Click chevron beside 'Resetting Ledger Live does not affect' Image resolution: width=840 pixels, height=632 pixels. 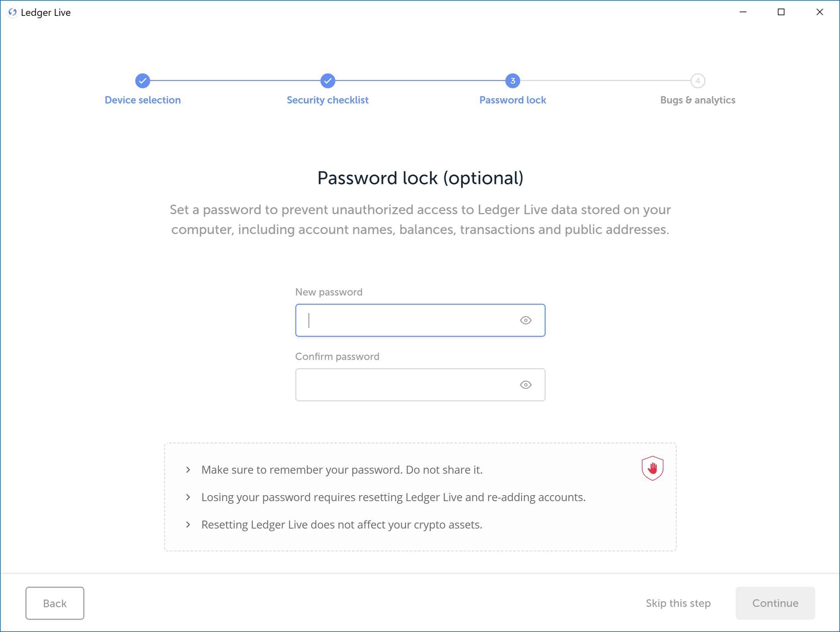tap(188, 525)
